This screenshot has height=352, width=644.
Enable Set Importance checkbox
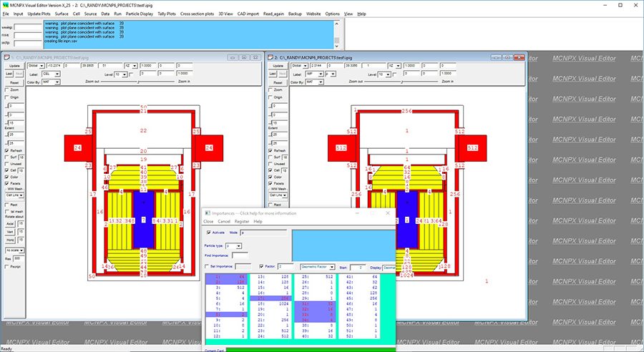click(207, 266)
